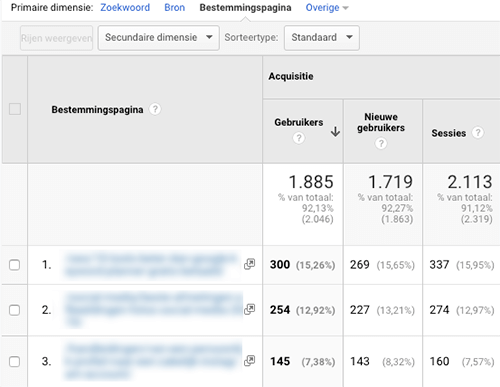Click sessions value 274 in row 2
Viewport: 500px width, 387px height.
(x=439, y=310)
